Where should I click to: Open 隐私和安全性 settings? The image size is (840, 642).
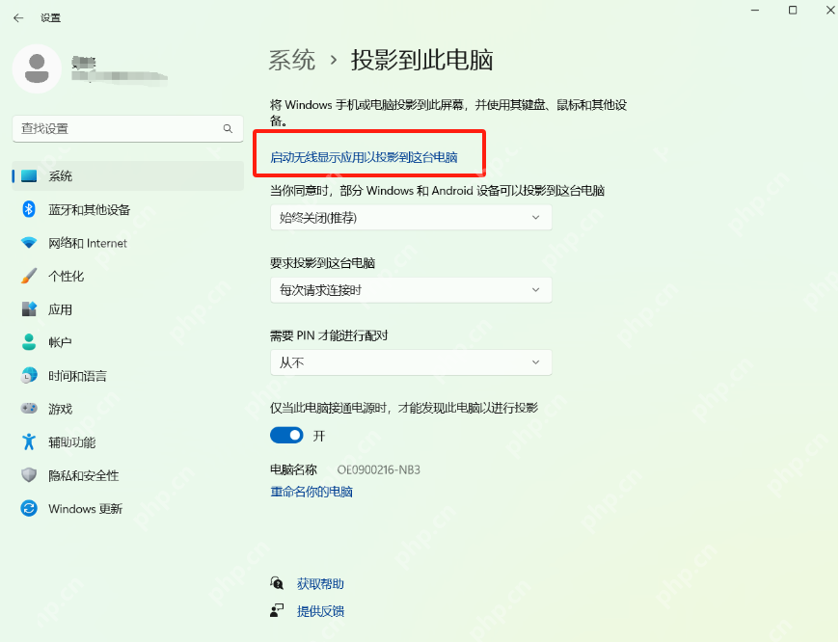click(x=128, y=475)
